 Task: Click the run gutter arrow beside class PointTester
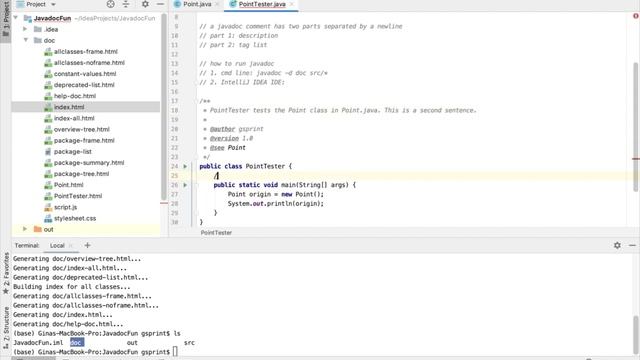pos(185,166)
